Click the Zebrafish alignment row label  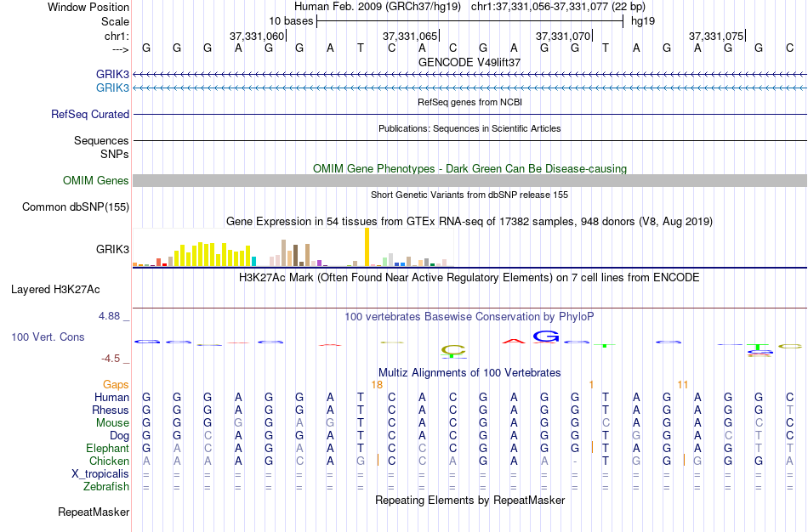coord(106,487)
